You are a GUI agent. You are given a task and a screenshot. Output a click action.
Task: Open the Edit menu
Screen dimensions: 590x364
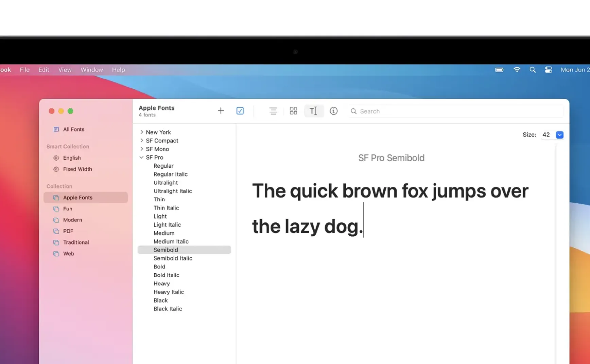pyautogui.click(x=44, y=70)
